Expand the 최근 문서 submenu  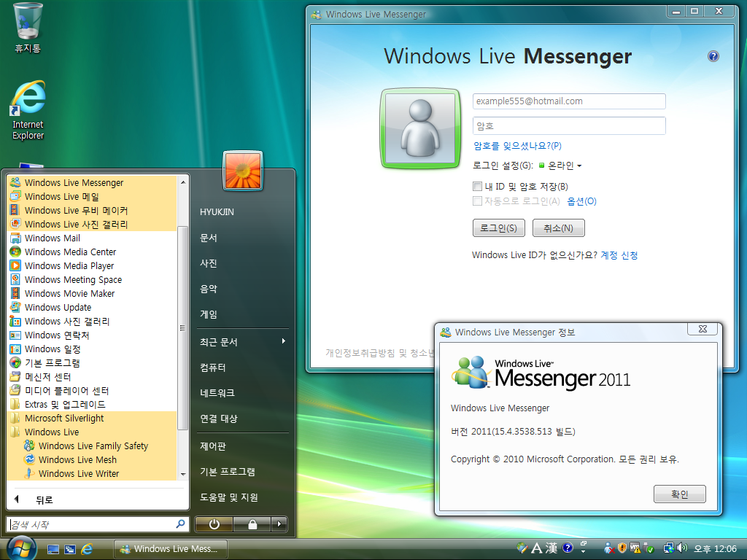coord(242,342)
